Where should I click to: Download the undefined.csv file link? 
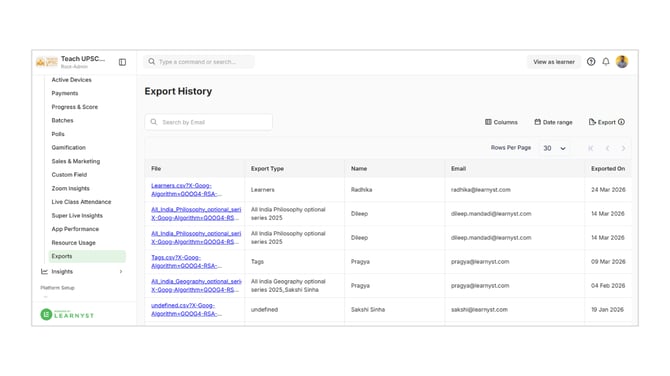(186, 309)
